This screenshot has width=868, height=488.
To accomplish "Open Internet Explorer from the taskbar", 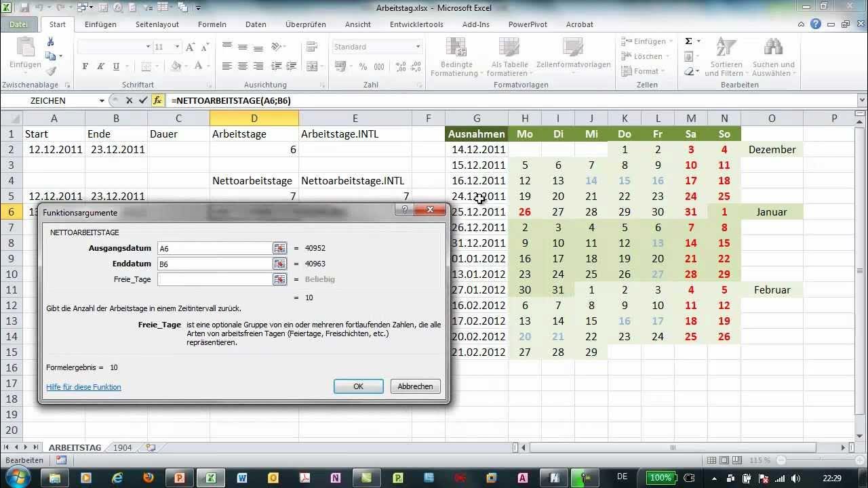I will 117,478.
